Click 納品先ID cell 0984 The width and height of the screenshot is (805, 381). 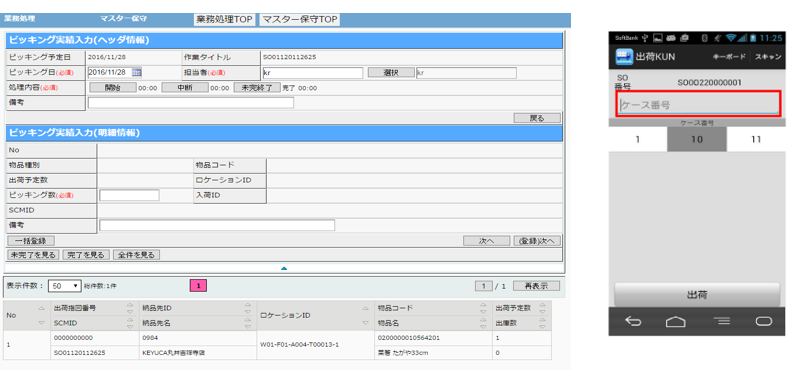pyautogui.click(x=198, y=338)
